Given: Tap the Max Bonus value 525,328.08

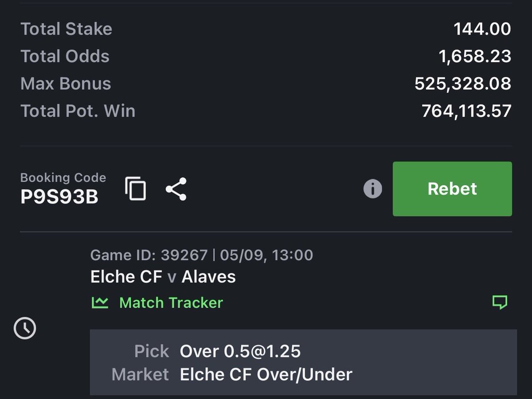Looking at the screenshot, I should [x=463, y=83].
